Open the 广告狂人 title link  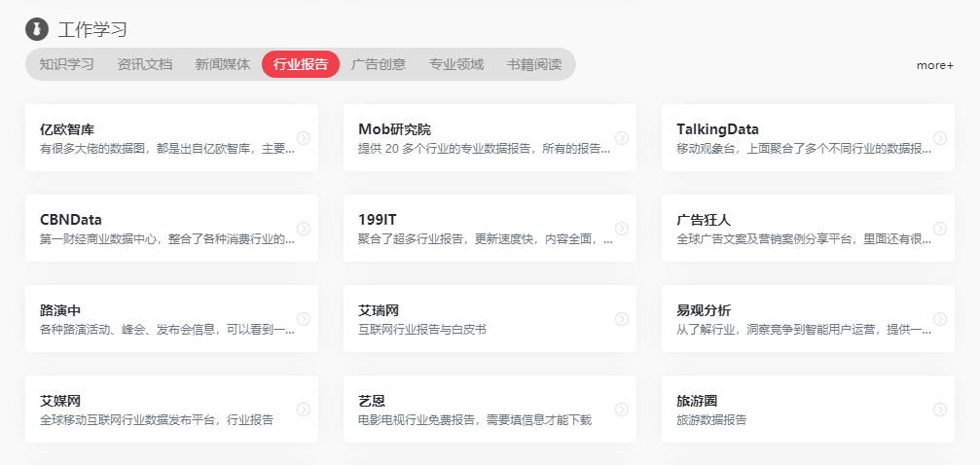tap(704, 220)
